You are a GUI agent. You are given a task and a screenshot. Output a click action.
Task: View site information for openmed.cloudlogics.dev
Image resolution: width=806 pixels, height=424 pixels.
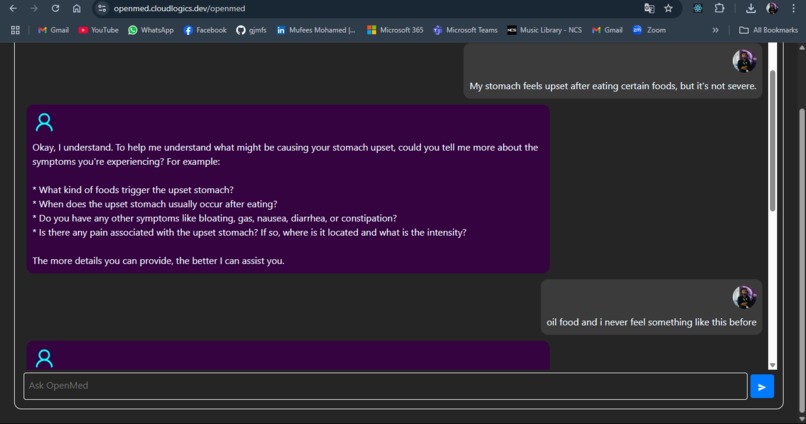(x=102, y=8)
